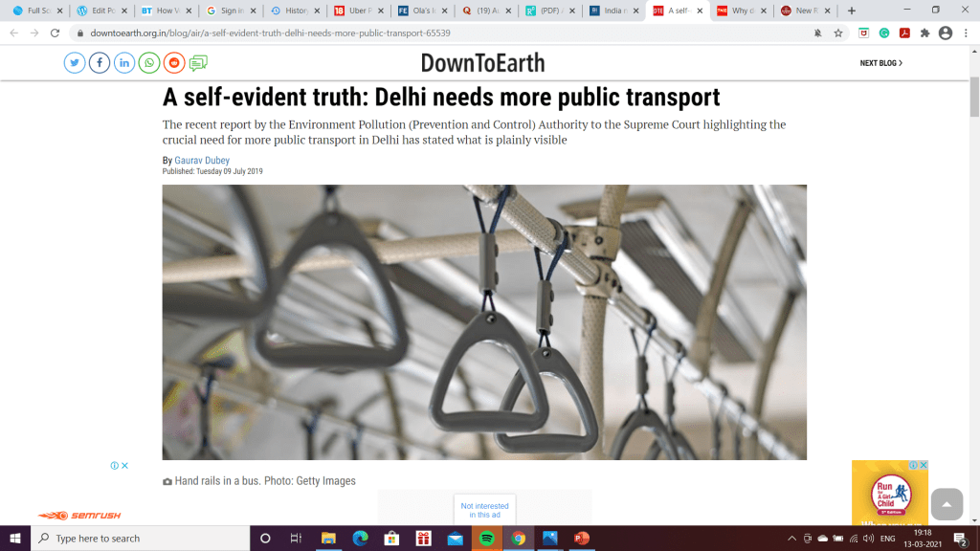The height and width of the screenshot is (551, 980).
Task: Click the notifications blocked bell icon
Action: pos(817,33)
